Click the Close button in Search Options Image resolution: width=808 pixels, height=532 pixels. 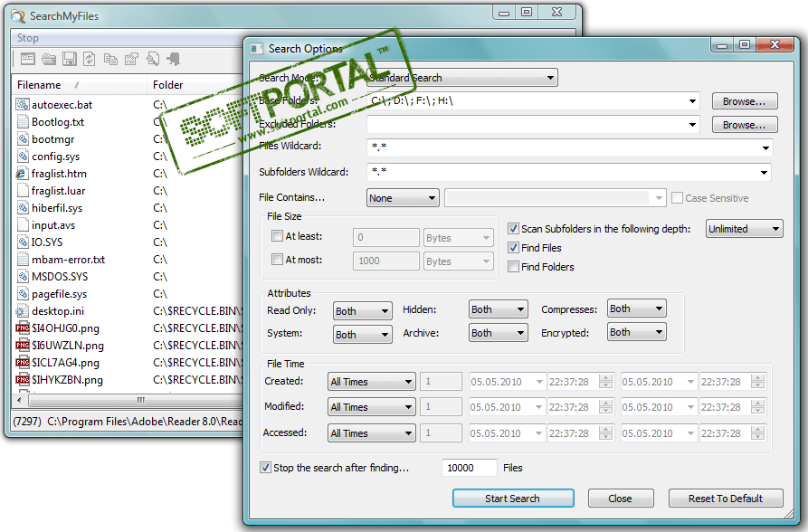(x=621, y=499)
